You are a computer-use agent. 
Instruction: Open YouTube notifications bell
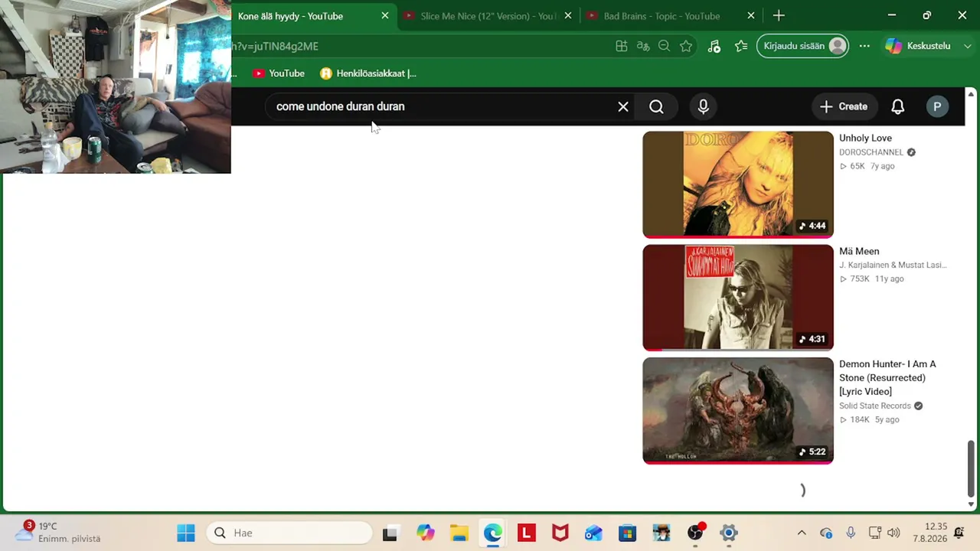coord(897,107)
